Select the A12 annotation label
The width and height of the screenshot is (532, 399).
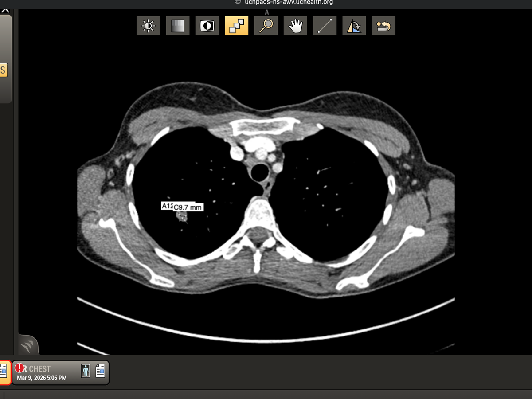(166, 206)
